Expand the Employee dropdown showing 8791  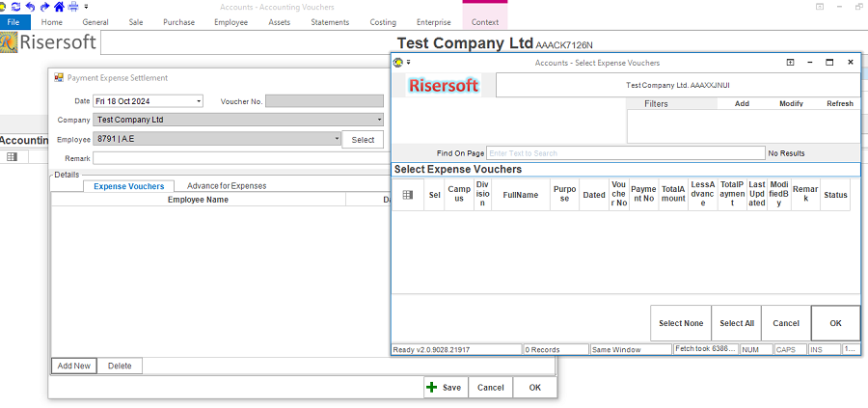click(x=337, y=139)
